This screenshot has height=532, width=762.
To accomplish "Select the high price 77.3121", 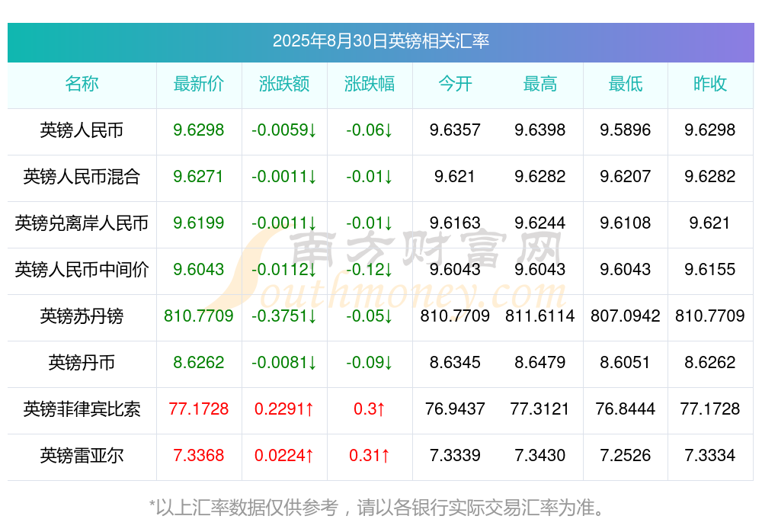I will (540, 409).
